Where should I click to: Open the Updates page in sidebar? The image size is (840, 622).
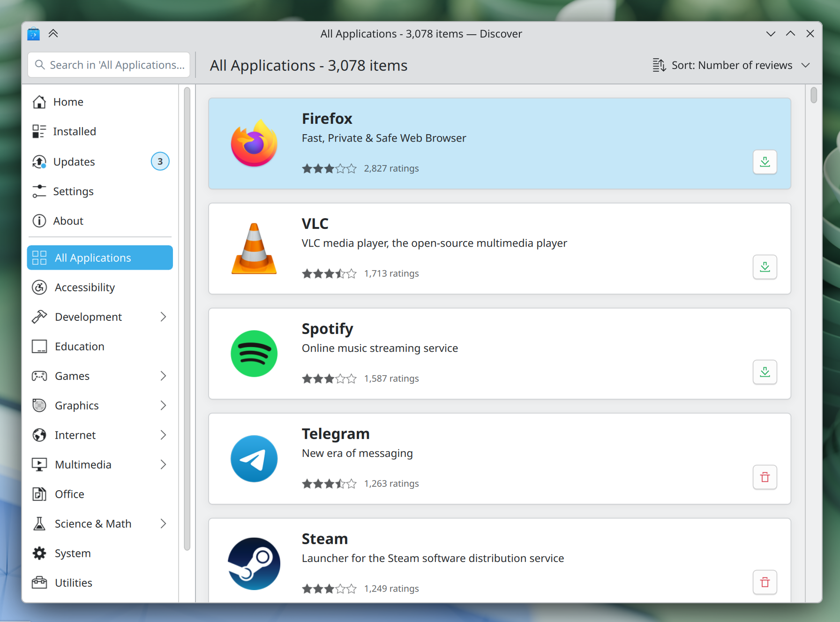[x=74, y=162]
